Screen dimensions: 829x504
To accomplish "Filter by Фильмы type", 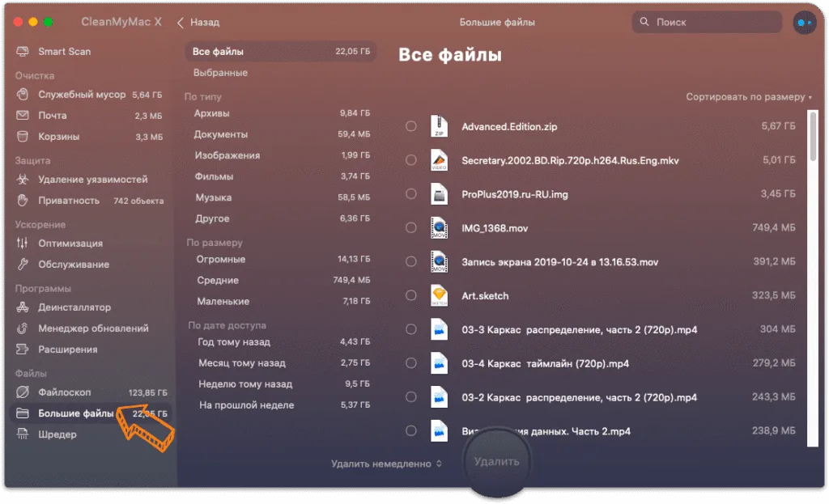I will [281, 176].
